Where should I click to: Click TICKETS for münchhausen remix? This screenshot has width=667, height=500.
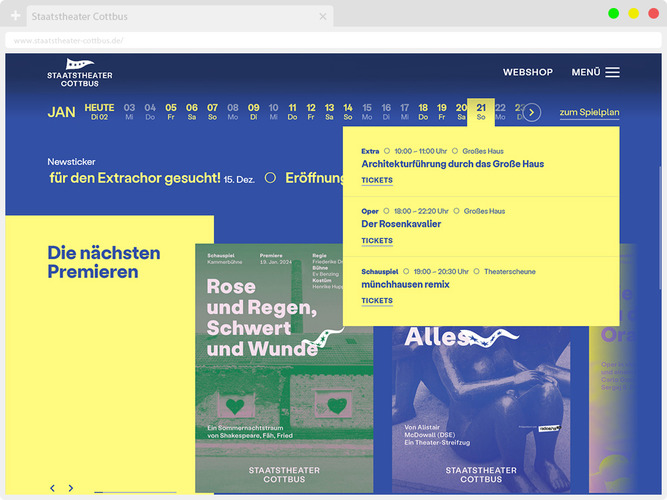[377, 300]
